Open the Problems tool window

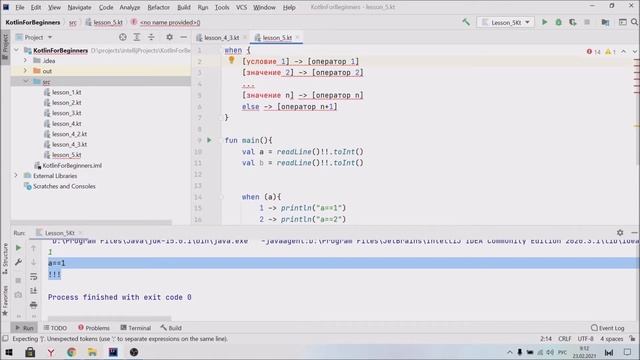pyautogui.click(x=94, y=328)
